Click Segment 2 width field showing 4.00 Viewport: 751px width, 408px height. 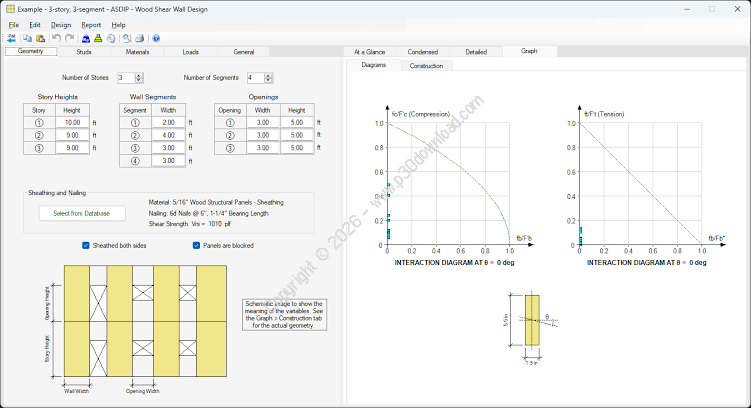click(x=168, y=136)
